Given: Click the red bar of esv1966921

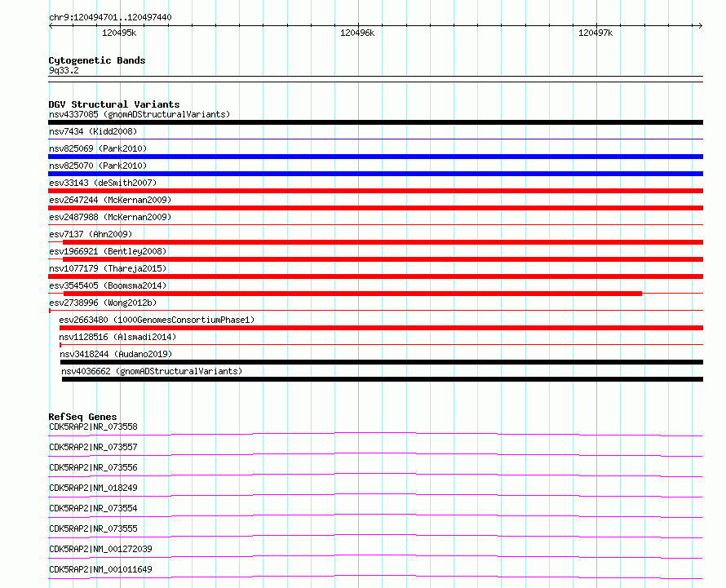Looking at the screenshot, I should point(383,259).
